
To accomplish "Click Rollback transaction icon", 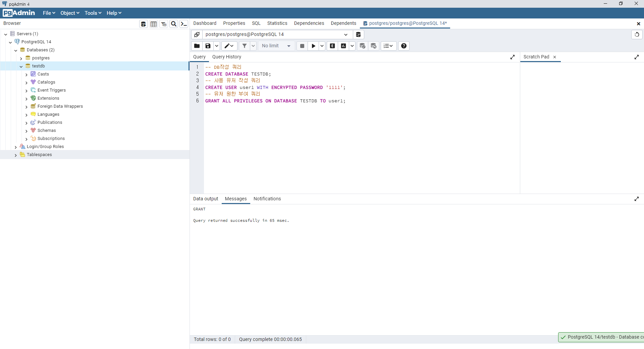I will (x=374, y=46).
